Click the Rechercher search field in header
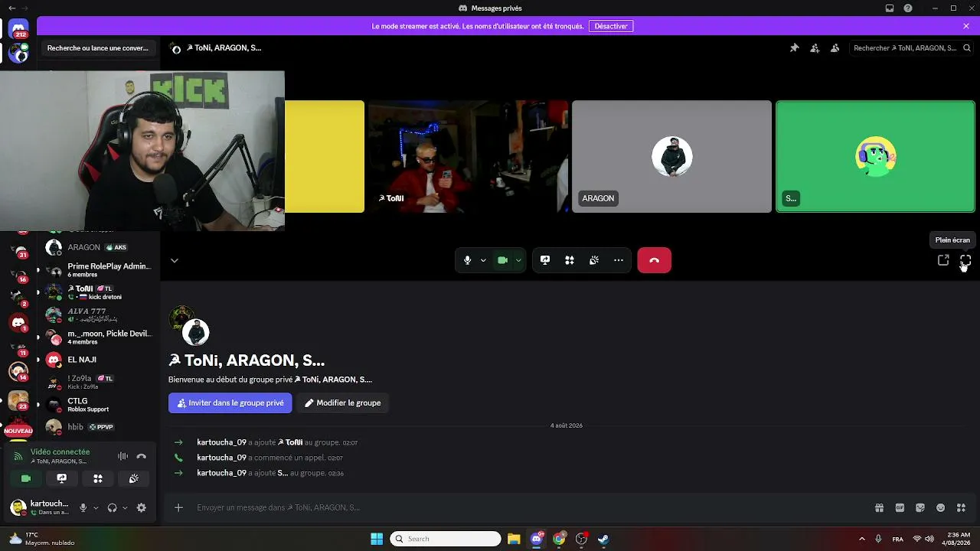Screen dimensions: 980x551 pos(910,48)
